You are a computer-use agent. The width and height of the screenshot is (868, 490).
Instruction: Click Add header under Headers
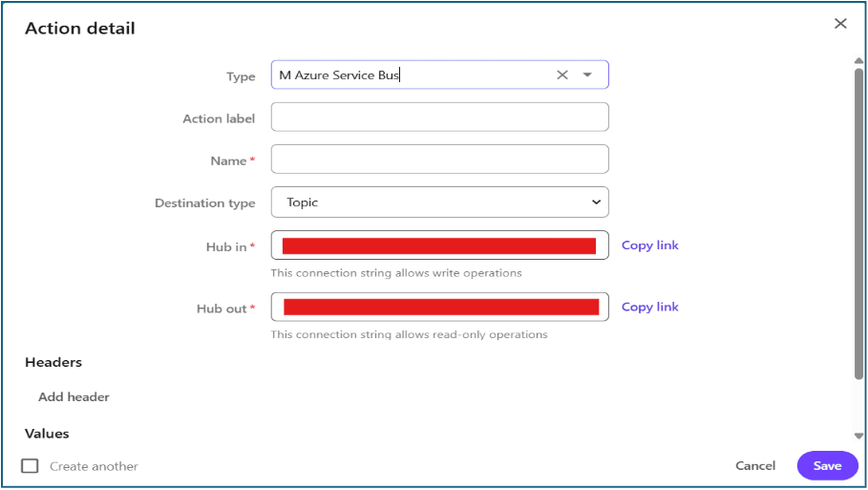[74, 397]
